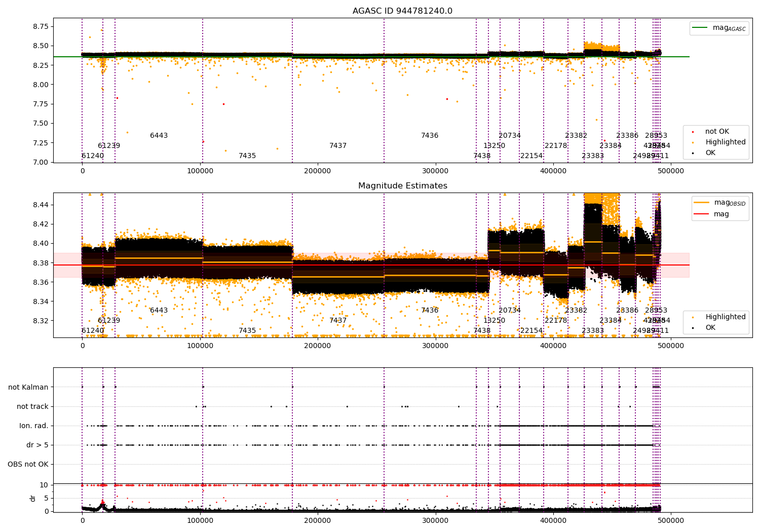Click obsid label 20734 in the top panel
Screen dimensions: 760x532
coord(510,136)
